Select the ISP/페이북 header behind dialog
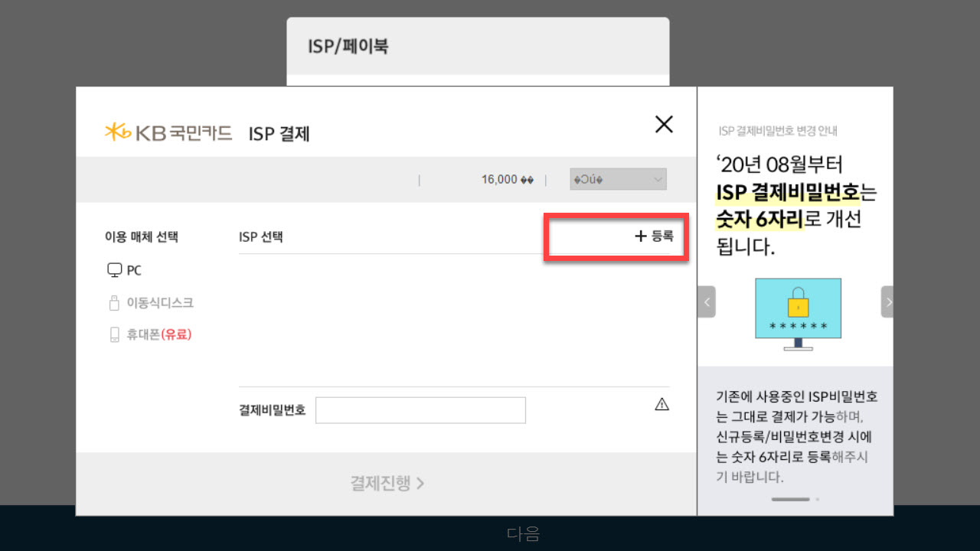This screenshot has height=551, width=980. click(348, 46)
